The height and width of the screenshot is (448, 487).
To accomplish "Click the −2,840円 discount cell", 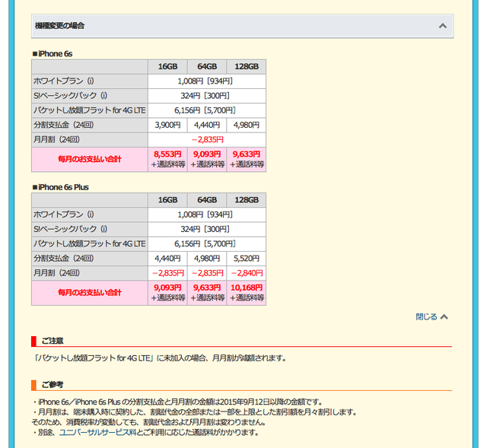I will [x=247, y=273].
